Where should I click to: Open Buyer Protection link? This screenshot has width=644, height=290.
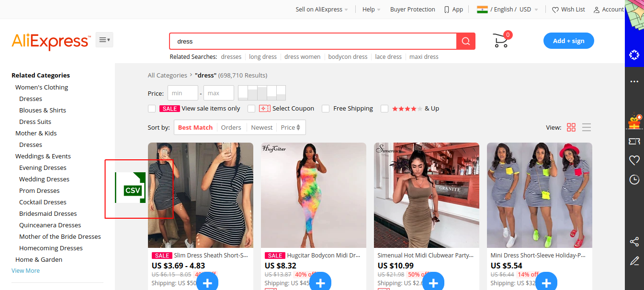click(x=413, y=10)
